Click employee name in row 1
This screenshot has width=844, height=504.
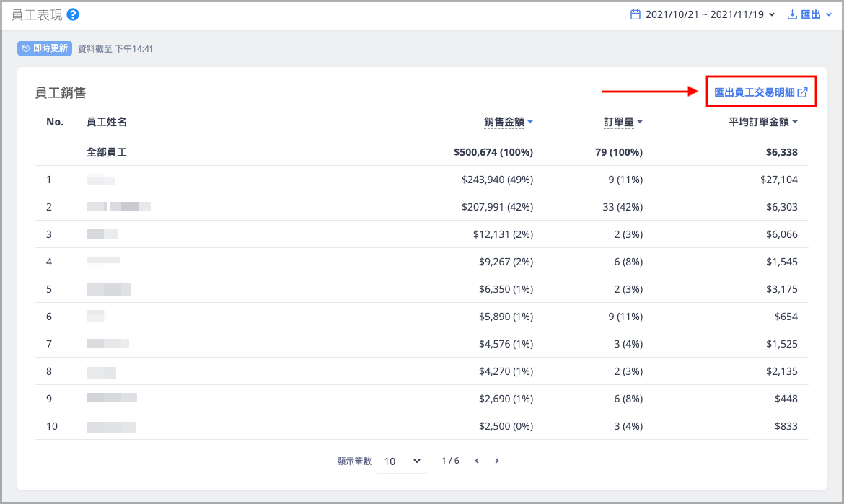(100, 180)
